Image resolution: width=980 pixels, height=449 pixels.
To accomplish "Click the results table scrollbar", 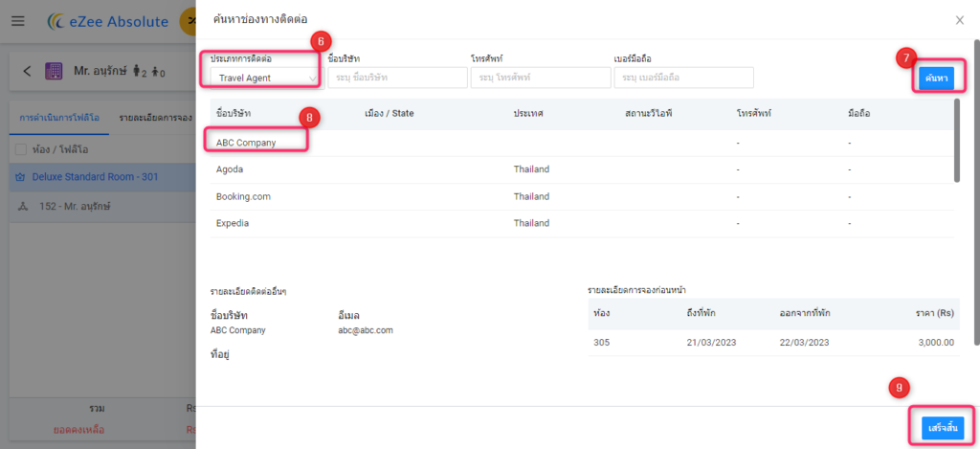I will point(957,140).
